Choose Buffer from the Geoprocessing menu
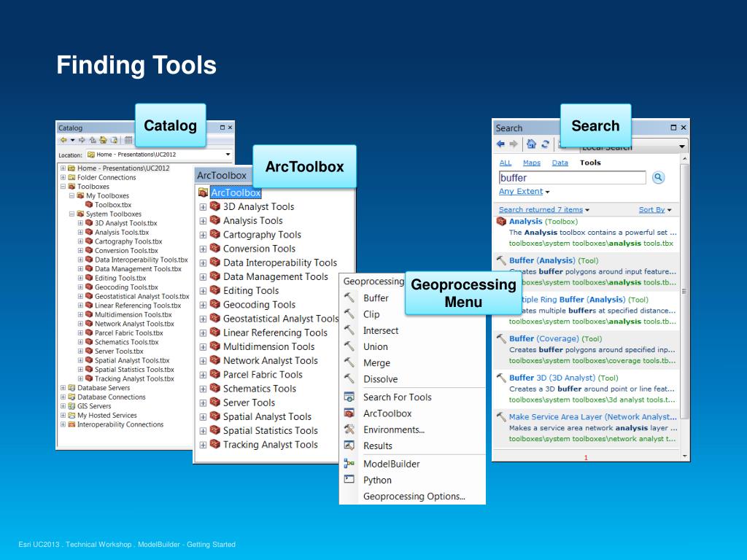 point(376,298)
